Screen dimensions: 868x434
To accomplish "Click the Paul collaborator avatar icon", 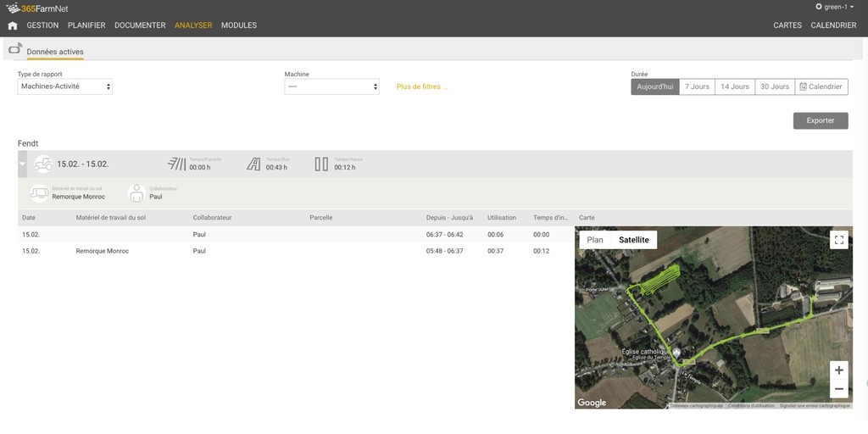I will pyautogui.click(x=136, y=193).
